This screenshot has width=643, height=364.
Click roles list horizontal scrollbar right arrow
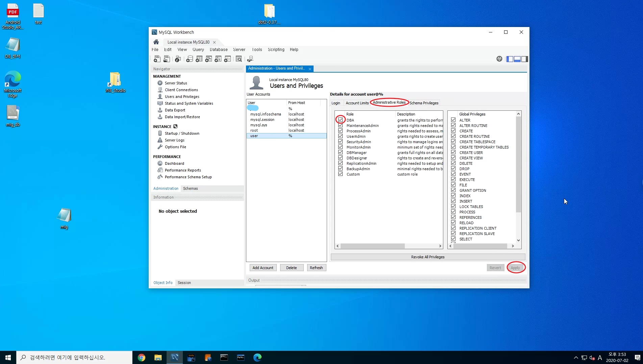click(440, 246)
